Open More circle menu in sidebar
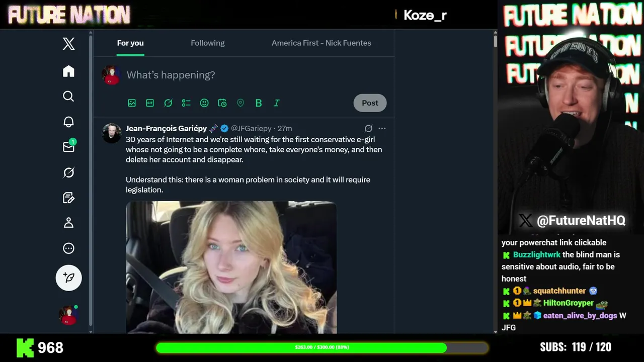The width and height of the screenshot is (644, 362). (68, 248)
